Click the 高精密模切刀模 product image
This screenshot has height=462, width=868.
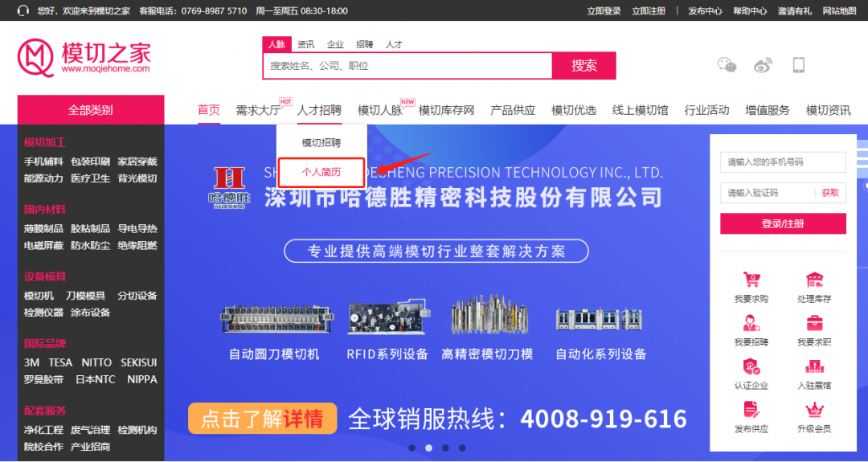tap(489, 313)
